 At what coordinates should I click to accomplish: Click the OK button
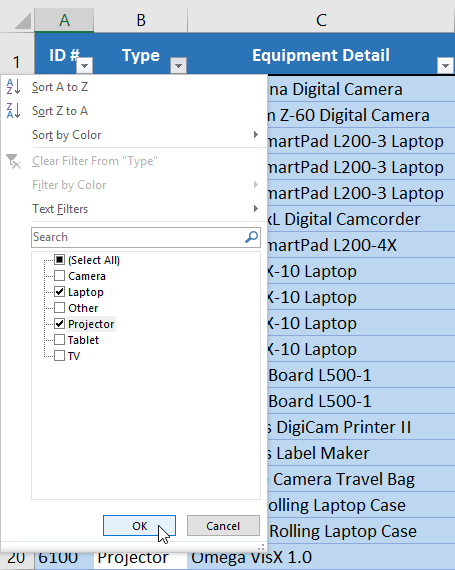pos(140,526)
